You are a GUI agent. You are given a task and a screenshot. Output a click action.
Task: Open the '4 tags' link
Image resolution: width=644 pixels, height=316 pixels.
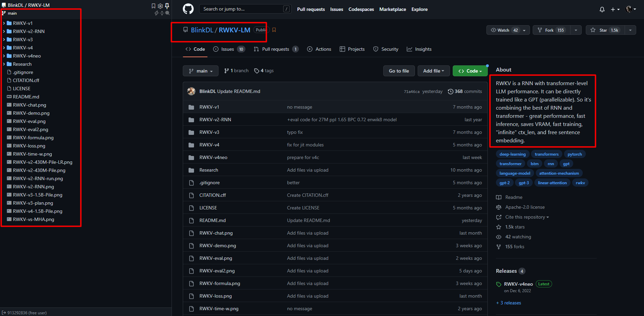[x=264, y=70]
